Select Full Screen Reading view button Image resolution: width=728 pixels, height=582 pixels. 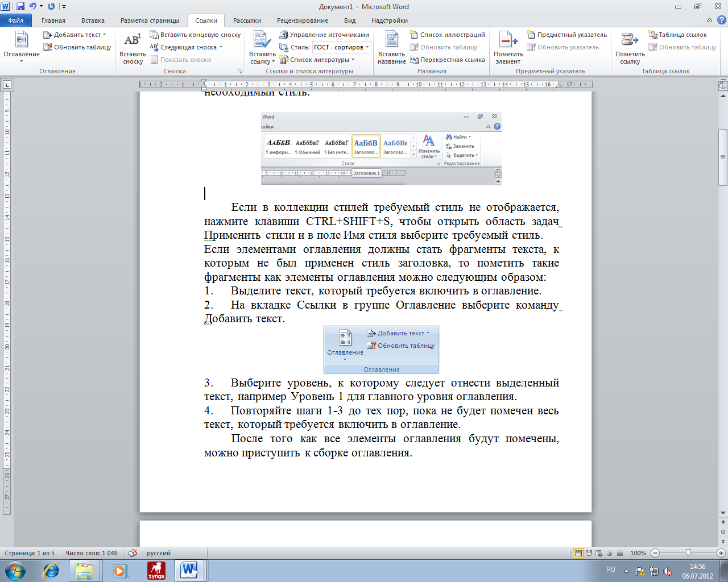pos(589,553)
